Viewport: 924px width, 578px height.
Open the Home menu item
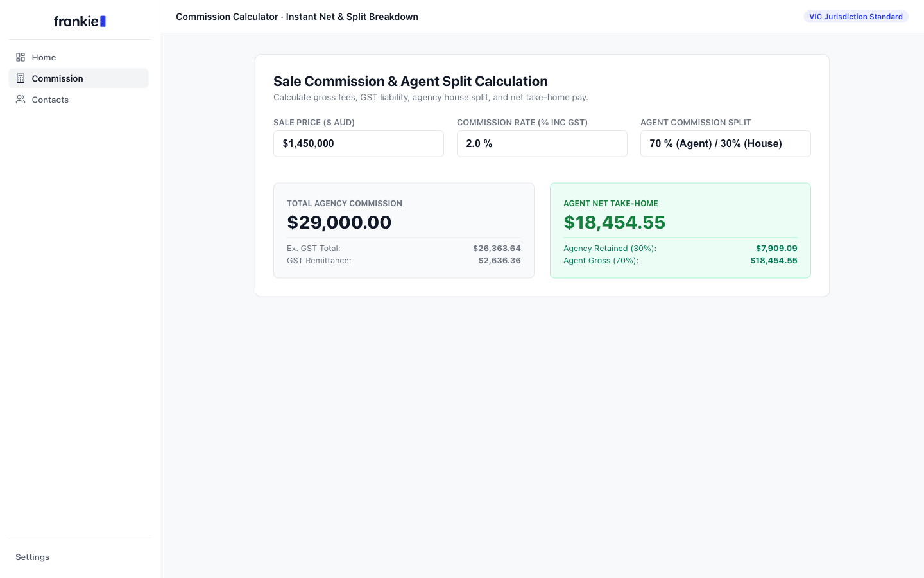(79, 57)
